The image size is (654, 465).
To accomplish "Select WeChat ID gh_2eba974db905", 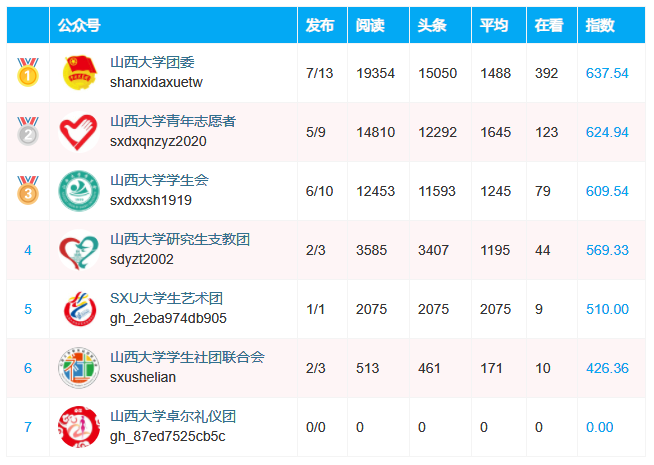I will (168, 319).
